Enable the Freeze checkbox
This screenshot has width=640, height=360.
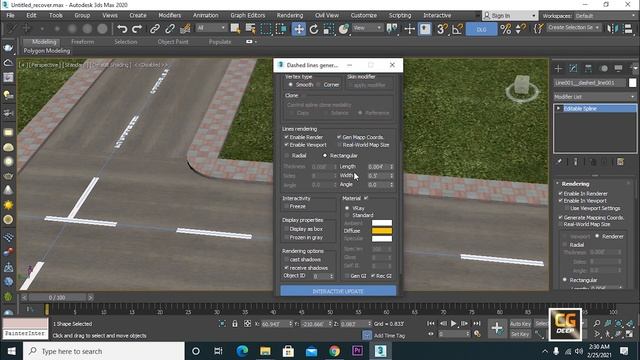point(286,207)
